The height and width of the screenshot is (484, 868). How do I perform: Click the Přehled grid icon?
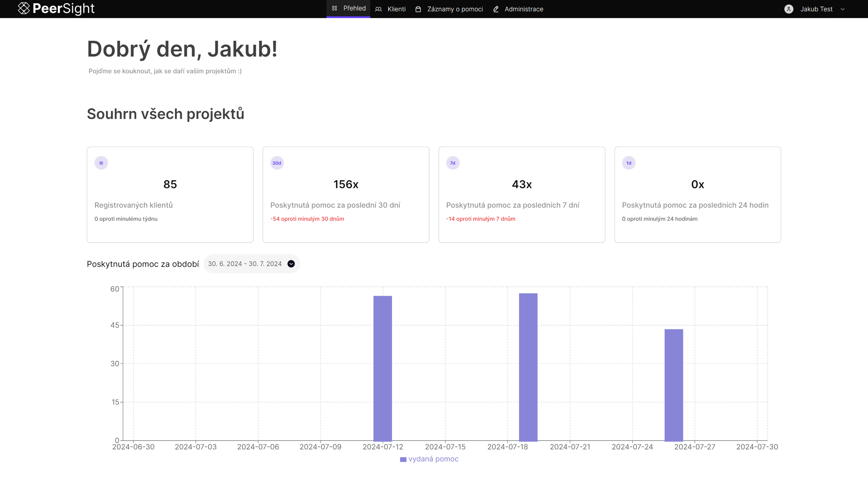point(334,8)
